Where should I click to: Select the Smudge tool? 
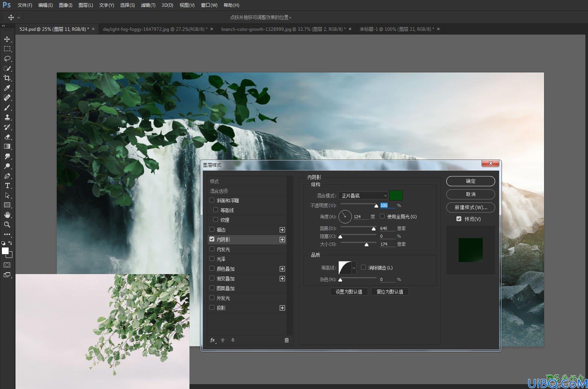click(x=7, y=156)
